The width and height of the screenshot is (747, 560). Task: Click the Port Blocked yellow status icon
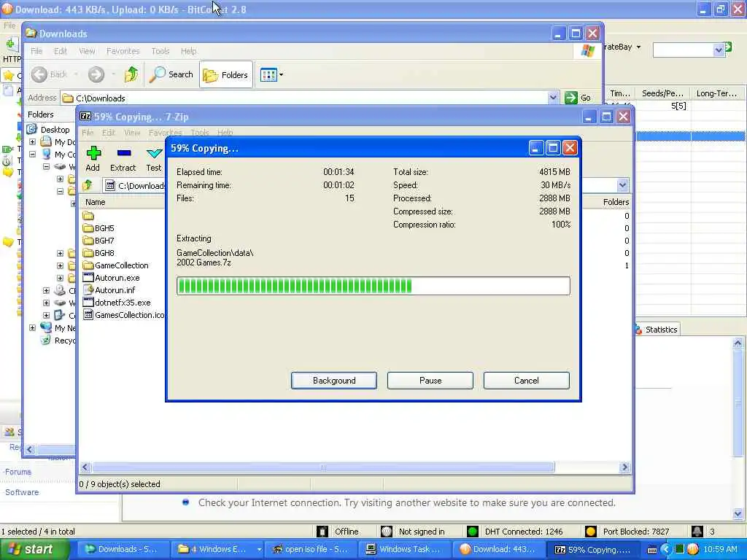coord(591,532)
